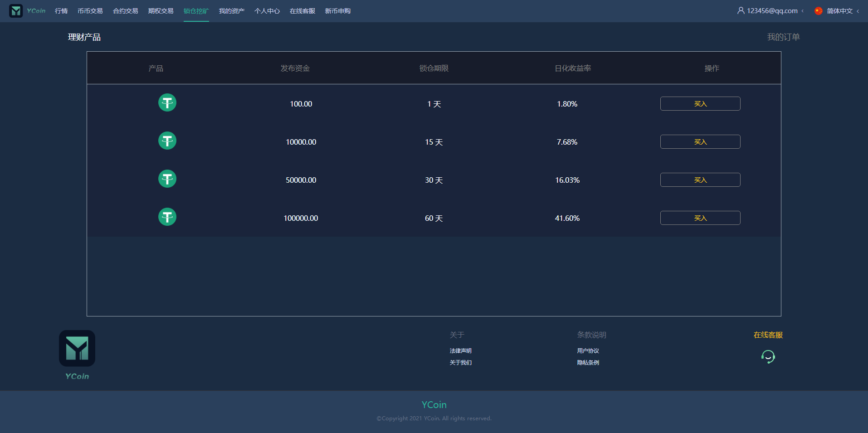Buy the 60-day 100000.00 product
Screen dimensions: 868x433
700,218
